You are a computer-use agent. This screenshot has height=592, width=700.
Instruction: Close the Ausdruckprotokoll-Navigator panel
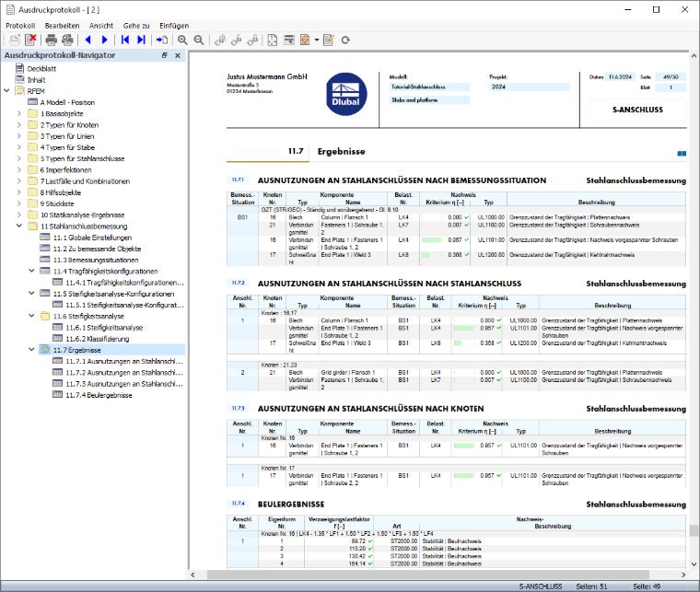point(177,55)
